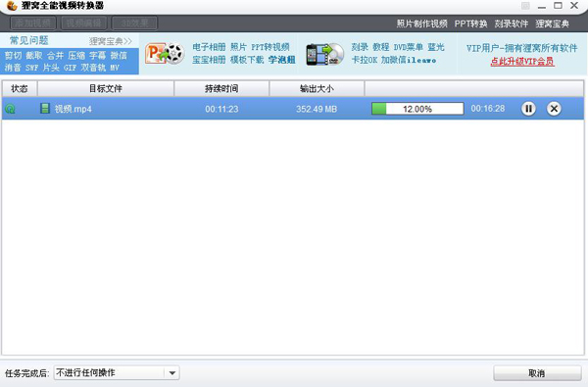Click the 点此升级VIP会员 upgrade link
Image resolution: width=588 pixels, height=387 pixels.
coord(522,61)
